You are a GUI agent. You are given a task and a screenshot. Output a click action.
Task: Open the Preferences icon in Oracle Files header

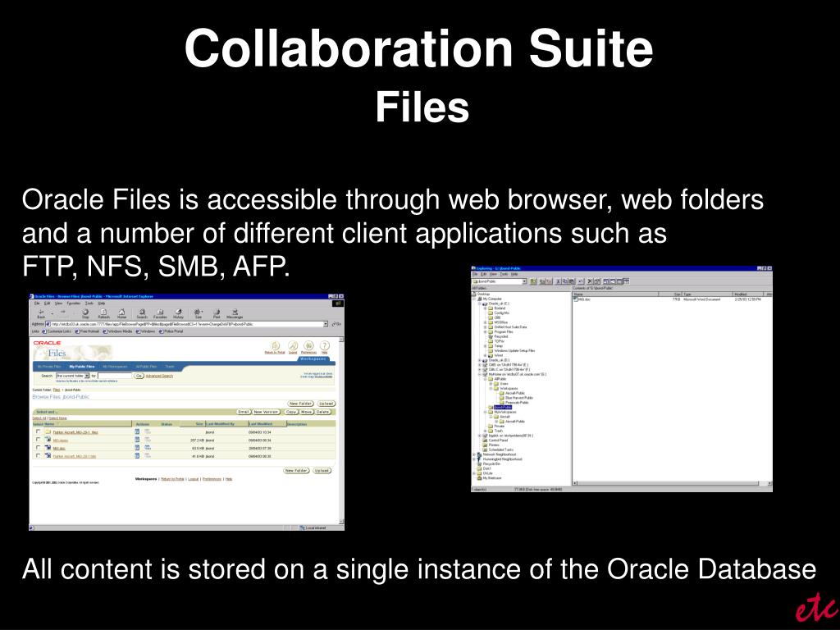(x=308, y=345)
